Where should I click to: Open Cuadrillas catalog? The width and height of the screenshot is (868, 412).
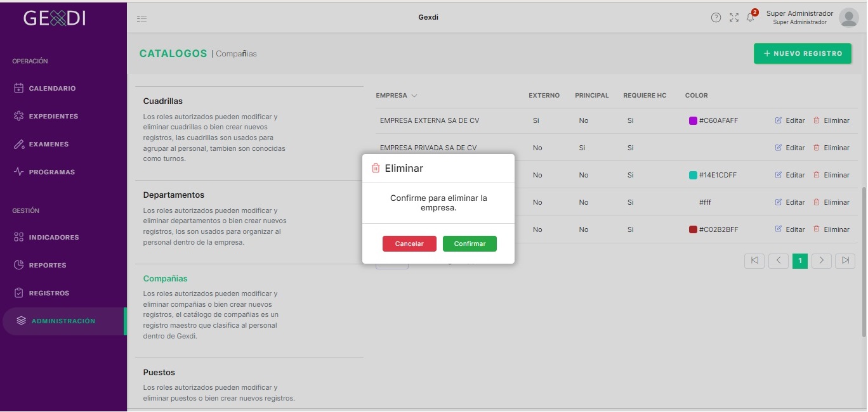click(x=163, y=101)
